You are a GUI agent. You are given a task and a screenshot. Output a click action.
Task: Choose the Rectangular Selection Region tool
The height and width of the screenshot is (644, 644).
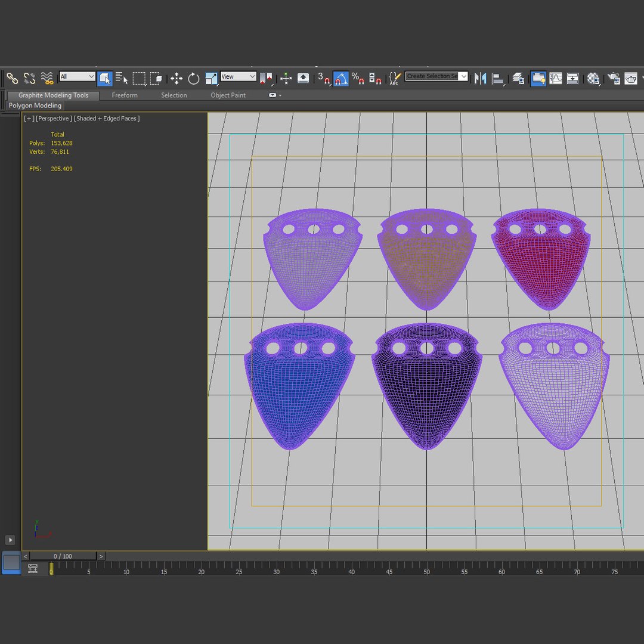[x=139, y=78]
